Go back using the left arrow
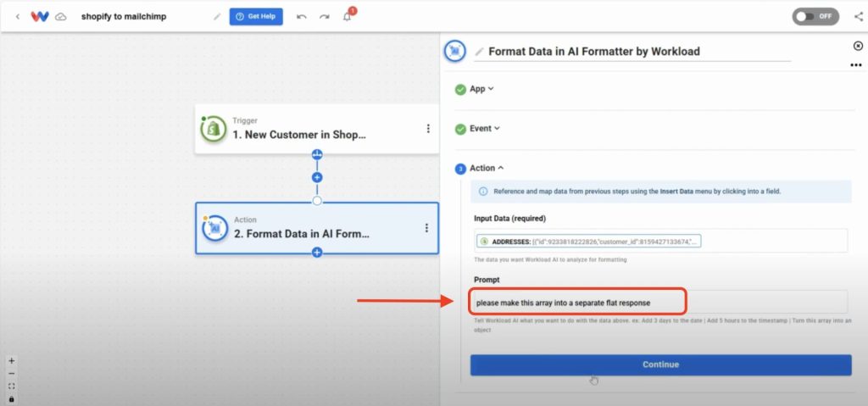 click(x=18, y=17)
